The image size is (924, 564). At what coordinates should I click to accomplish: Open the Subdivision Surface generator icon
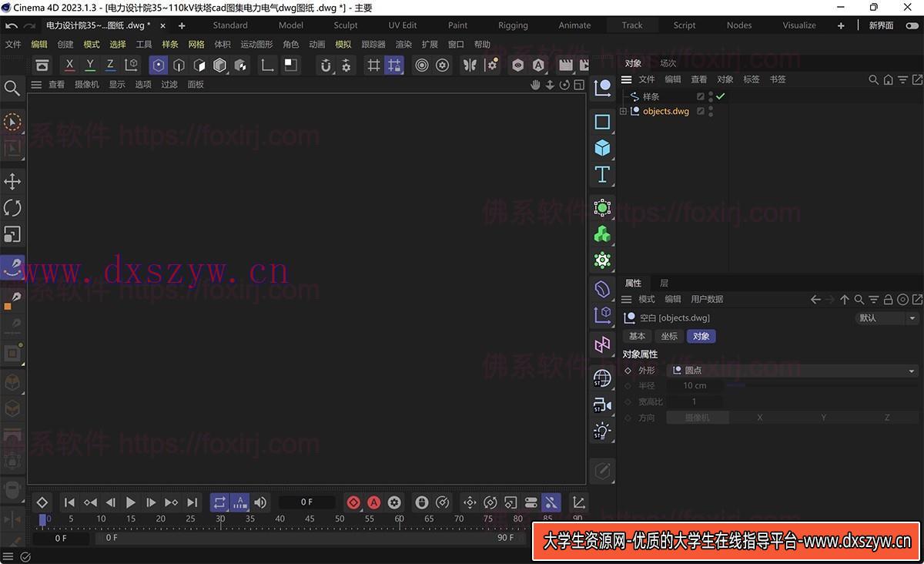coord(602,208)
